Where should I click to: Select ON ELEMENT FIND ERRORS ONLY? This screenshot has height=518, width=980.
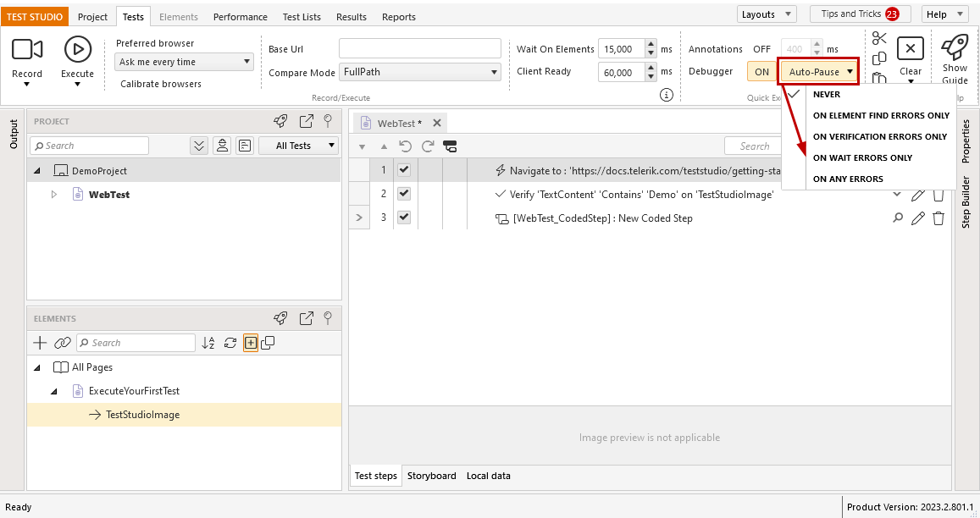point(881,116)
